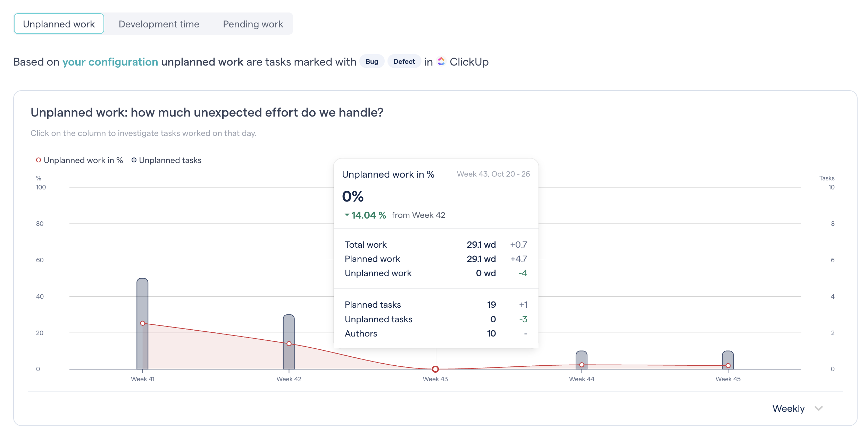This screenshot has height=442, width=868.
Task: Click the red circle legend marker
Action: [x=38, y=160]
